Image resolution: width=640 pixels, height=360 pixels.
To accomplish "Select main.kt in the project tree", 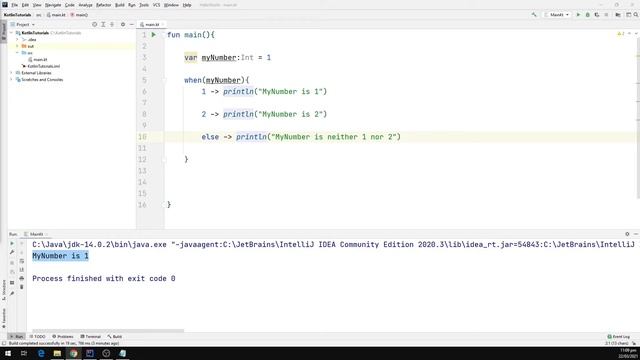I will click(x=38, y=60).
